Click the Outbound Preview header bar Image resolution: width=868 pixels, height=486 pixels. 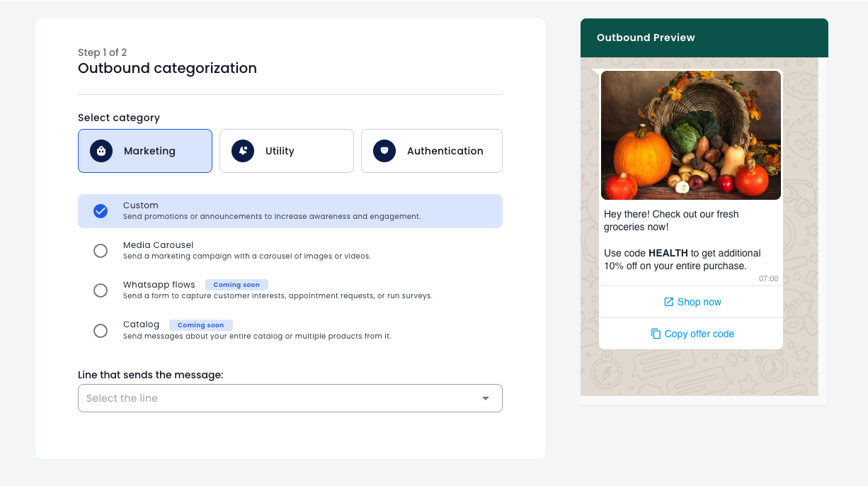tap(704, 38)
